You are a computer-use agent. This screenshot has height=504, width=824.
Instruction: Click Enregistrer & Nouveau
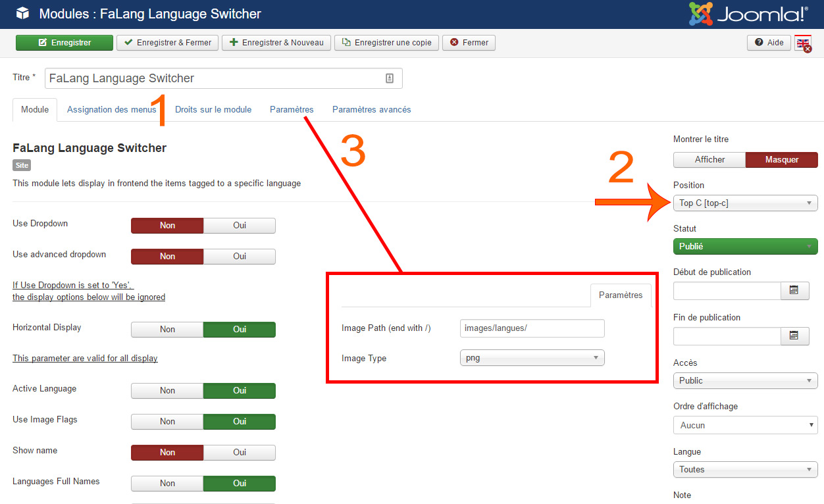tap(276, 43)
